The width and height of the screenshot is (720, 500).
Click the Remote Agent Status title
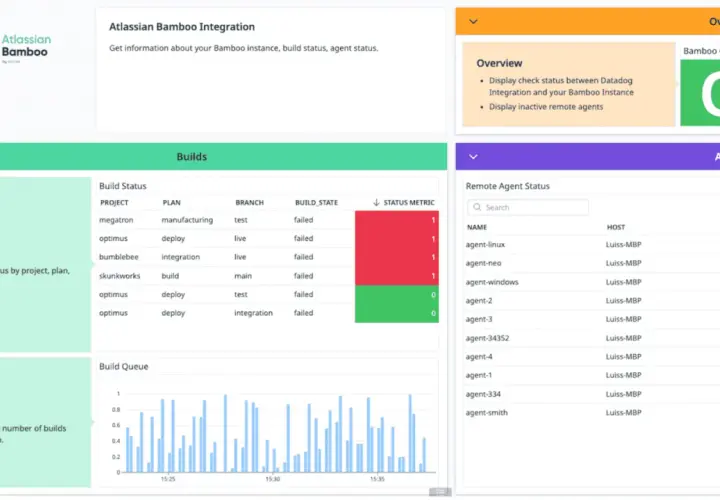pos(507,186)
